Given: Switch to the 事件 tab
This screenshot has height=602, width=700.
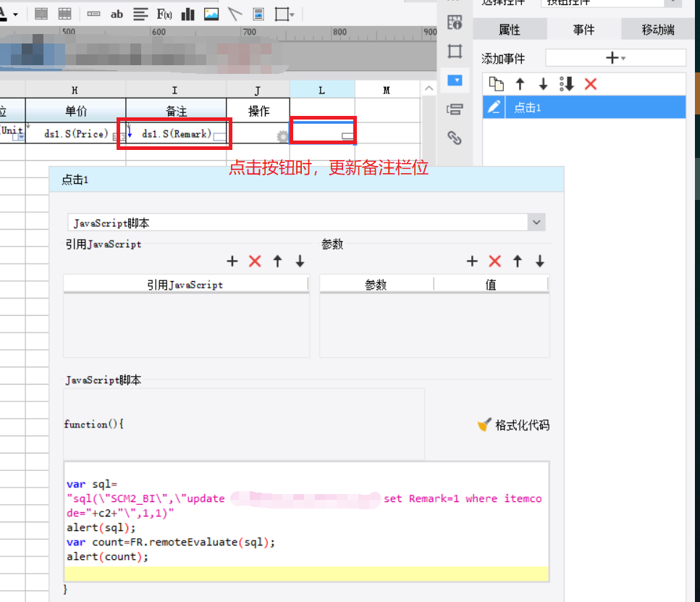Looking at the screenshot, I should (584, 30).
